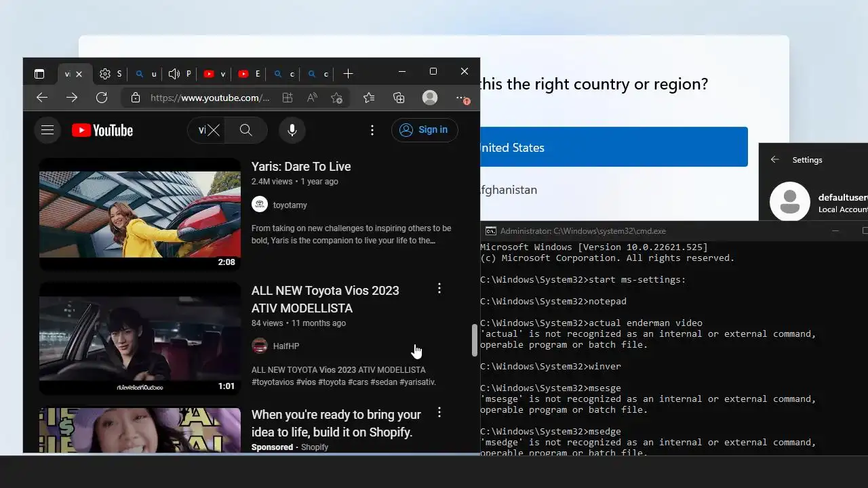Go forward in the Edge browser
The height and width of the screenshot is (488, 868).
click(x=72, y=98)
